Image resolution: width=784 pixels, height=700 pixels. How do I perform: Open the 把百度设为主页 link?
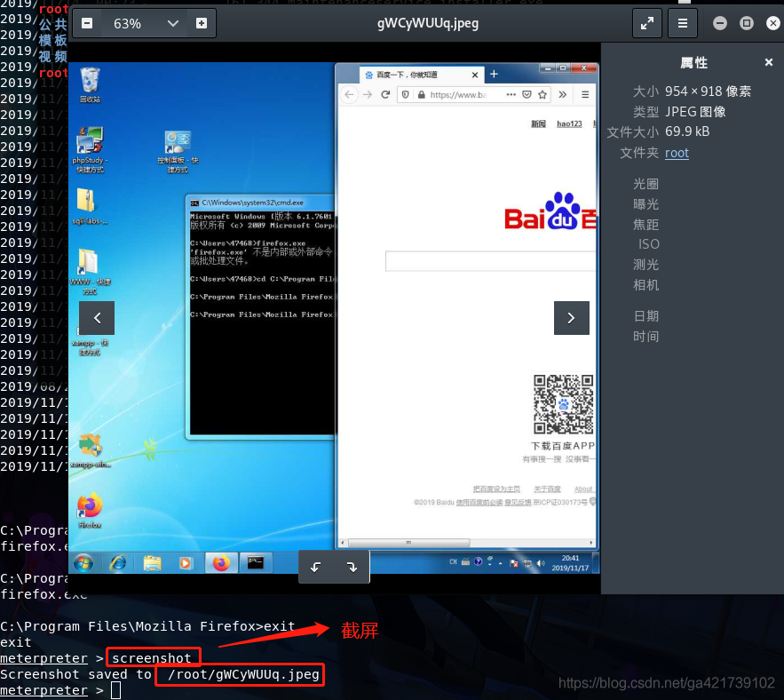(x=496, y=489)
